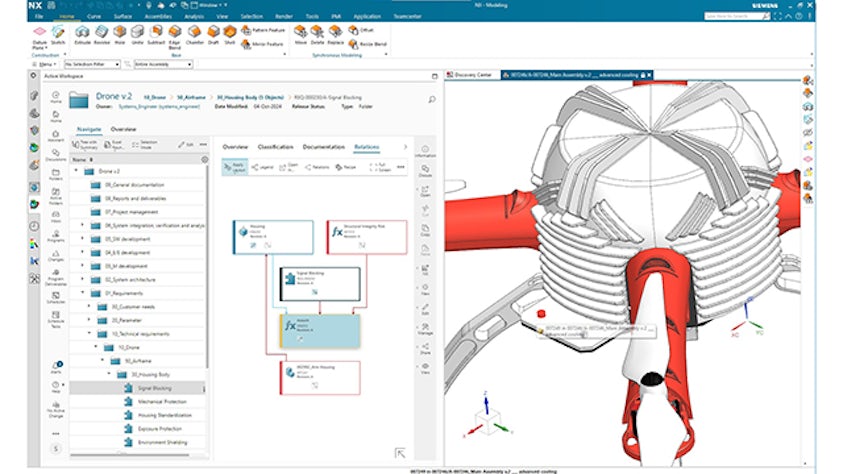Select the Move Face tool
The image size is (843, 474).
(x=301, y=35)
